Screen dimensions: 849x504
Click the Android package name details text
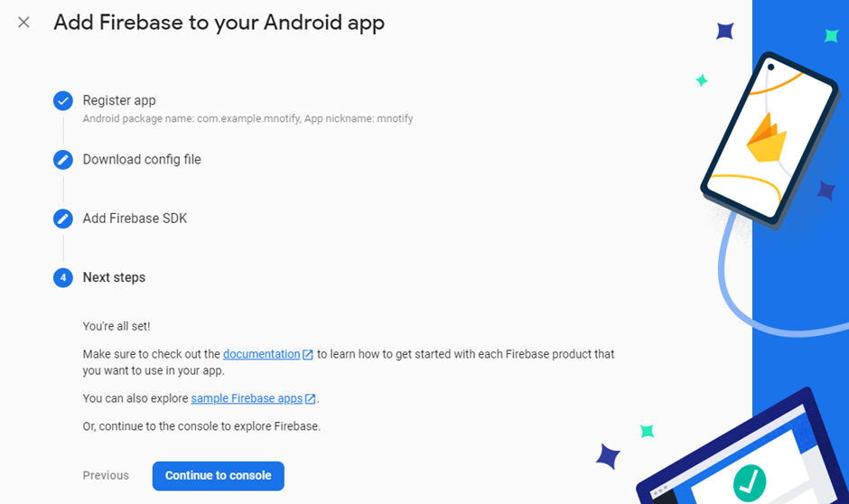click(x=248, y=118)
